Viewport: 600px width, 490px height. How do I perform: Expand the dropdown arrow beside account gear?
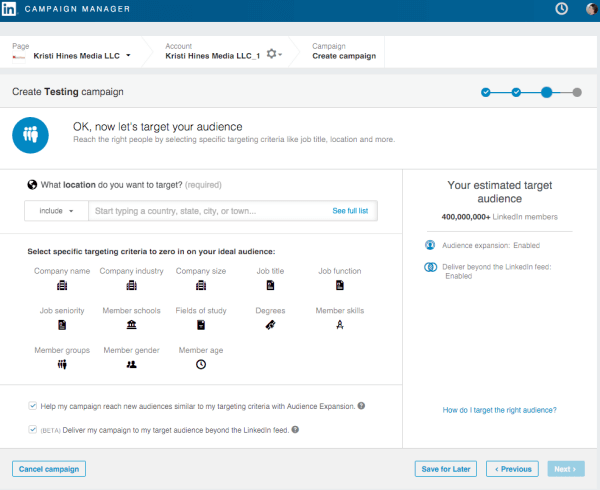click(280, 55)
